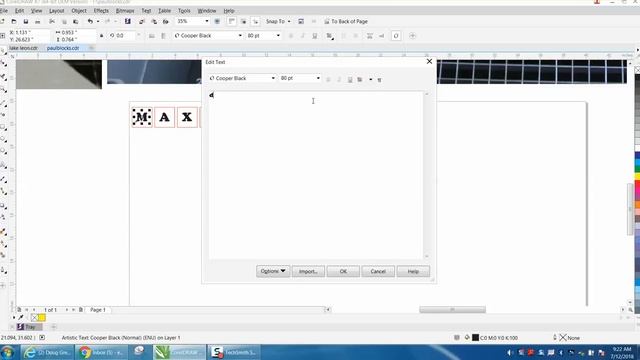Switch to the lake leon.cdr document tab

(x=23, y=48)
